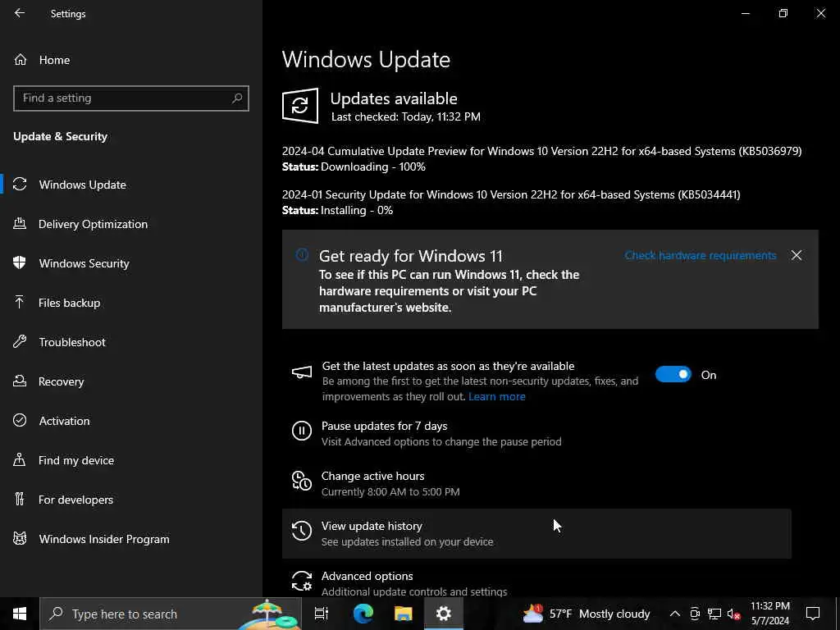Open the For developers page

[x=131, y=500]
